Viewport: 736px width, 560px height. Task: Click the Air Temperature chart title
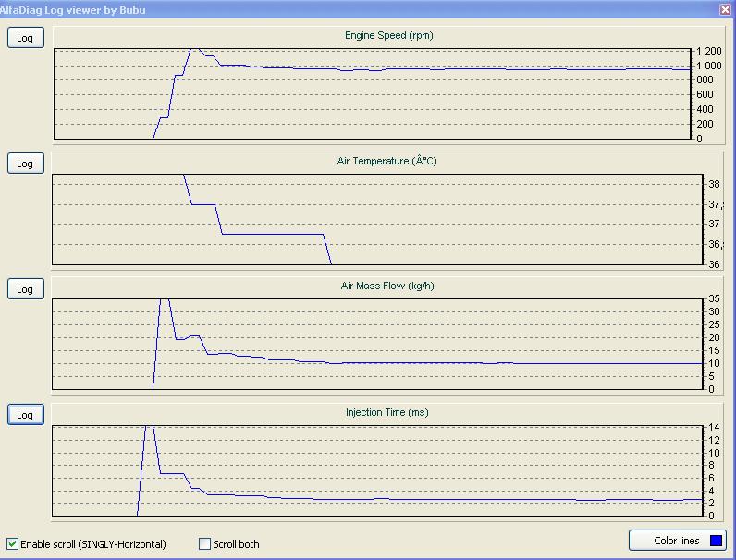pos(386,162)
